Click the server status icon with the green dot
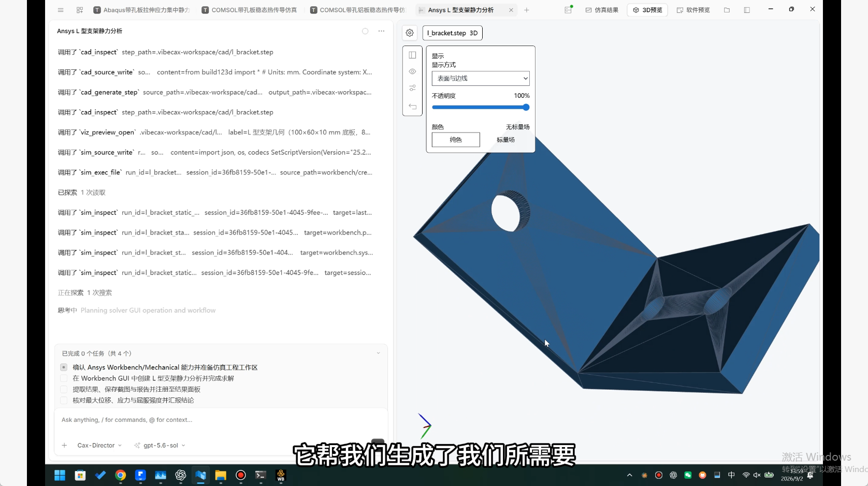This screenshot has height=486, width=868. 568,10
